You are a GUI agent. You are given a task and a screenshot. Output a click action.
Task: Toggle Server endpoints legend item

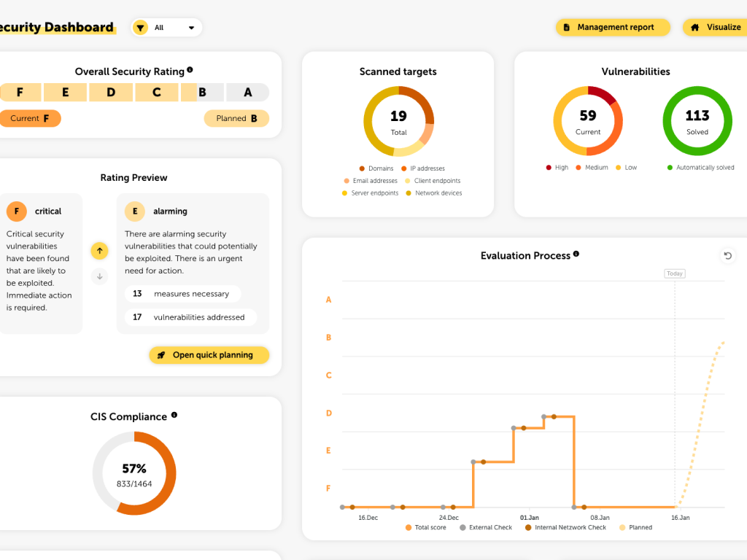(370, 193)
